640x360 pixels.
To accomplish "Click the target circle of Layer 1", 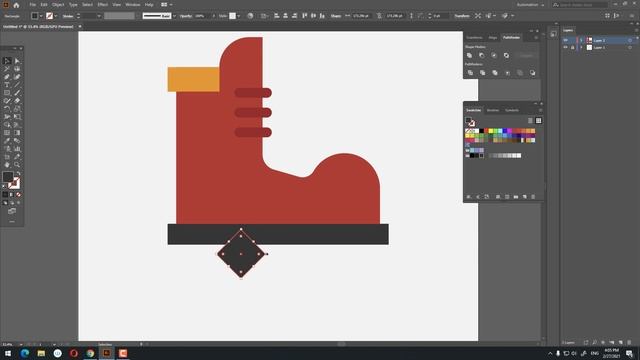I will coord(630,48).
